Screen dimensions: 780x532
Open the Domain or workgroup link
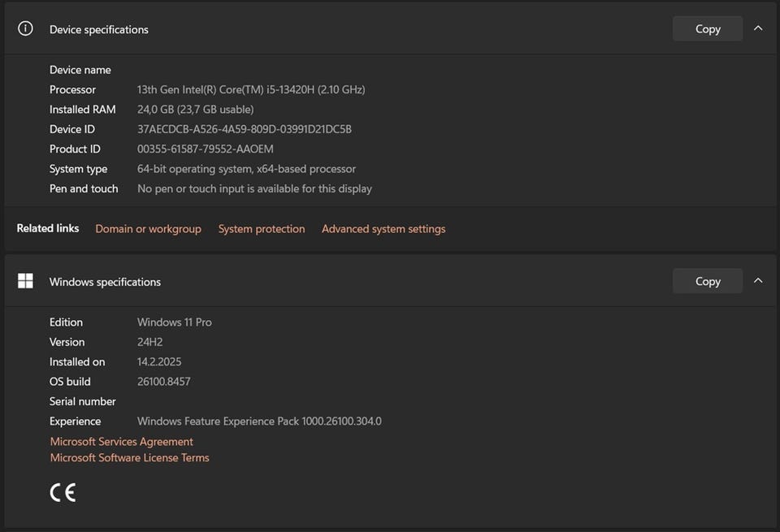point(148,229)
